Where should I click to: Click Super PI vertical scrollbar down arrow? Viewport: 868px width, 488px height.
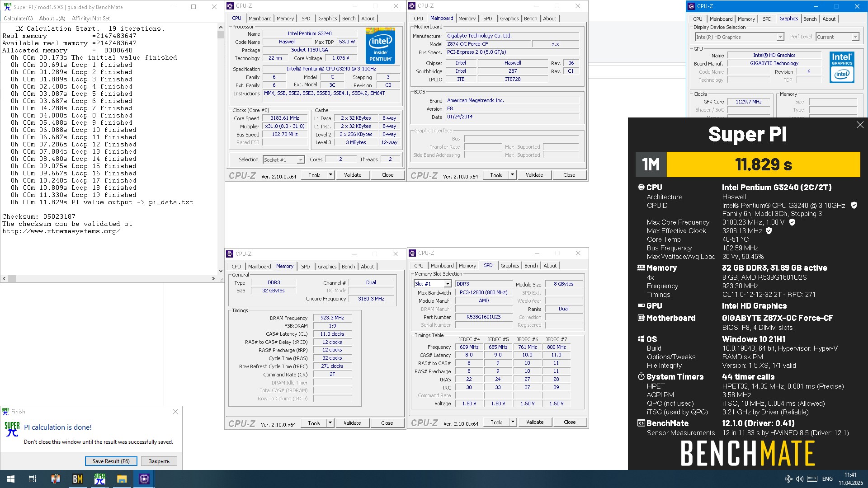click(221, 271)
